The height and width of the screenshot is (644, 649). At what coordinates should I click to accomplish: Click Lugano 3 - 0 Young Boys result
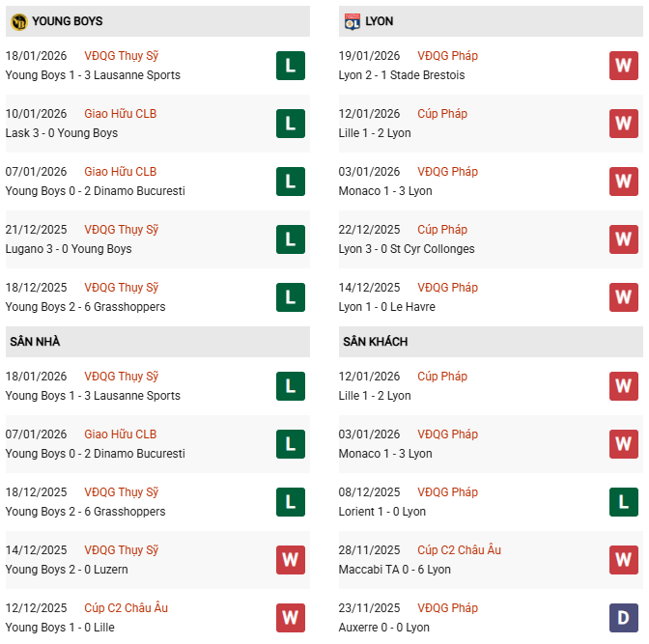[69, 249]
